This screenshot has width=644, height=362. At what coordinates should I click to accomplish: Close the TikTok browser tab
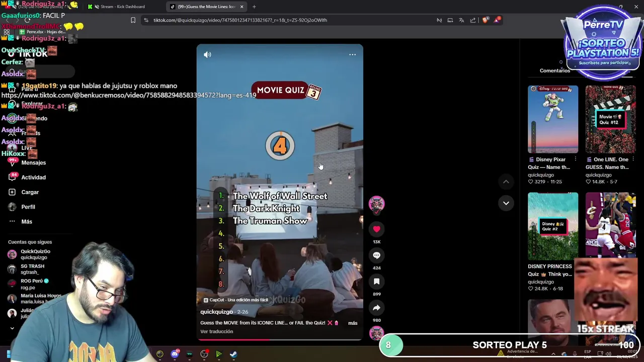pos(242,7)
